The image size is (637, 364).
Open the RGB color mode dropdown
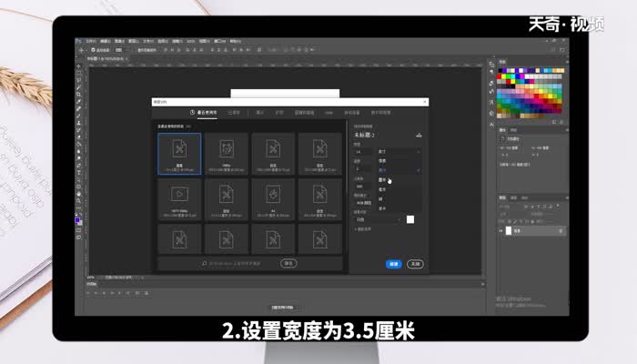click(364, 203)
